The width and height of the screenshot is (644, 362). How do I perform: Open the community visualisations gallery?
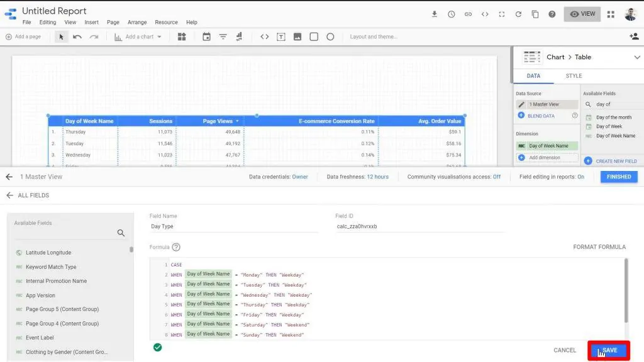182,36
